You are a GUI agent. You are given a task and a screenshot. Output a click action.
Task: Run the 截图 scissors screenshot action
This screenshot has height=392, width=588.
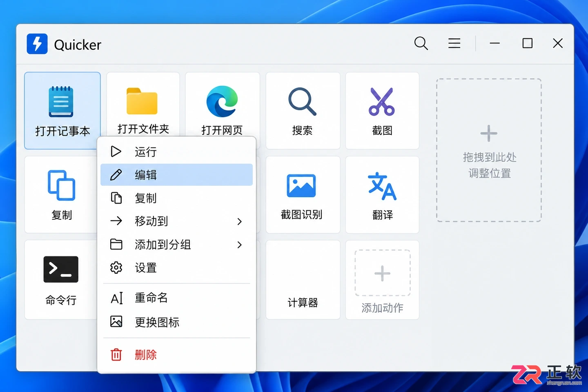click(x=382, y=111)
